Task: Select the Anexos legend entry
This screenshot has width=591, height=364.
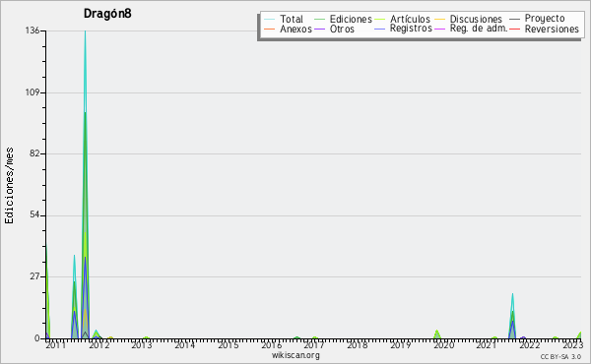Action: click(288, 29)
